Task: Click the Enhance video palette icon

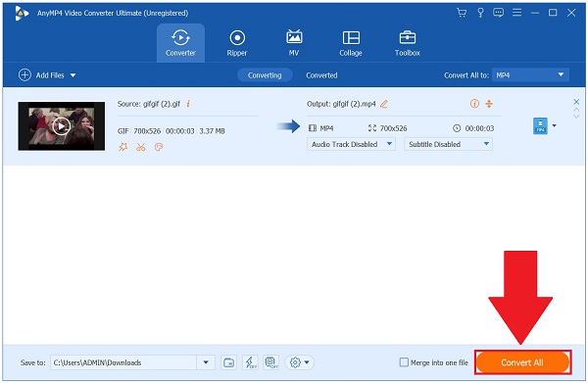Action: coord(159,147)
